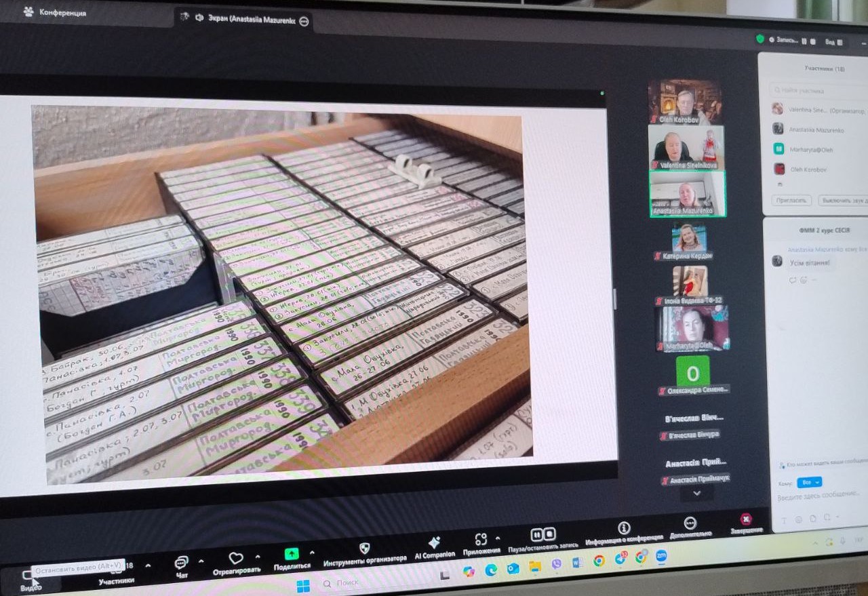Open Инструменты организатора host tools shield
This screenshot has height=596, width=868.
pyautogui.click(x=364, y=549)
